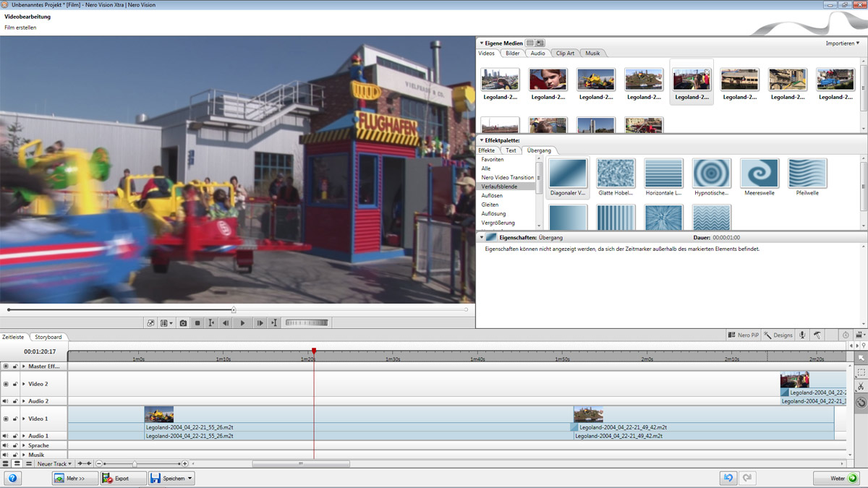
Task: Toggle the lock on the Video 1 track
Action: pos(14,419)
